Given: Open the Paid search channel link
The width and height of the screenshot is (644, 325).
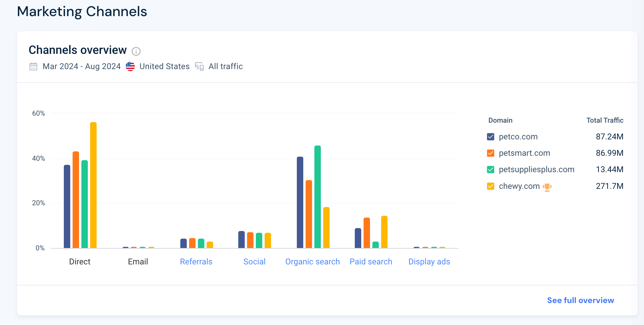Looking at the screenshot, I should 371,262.
